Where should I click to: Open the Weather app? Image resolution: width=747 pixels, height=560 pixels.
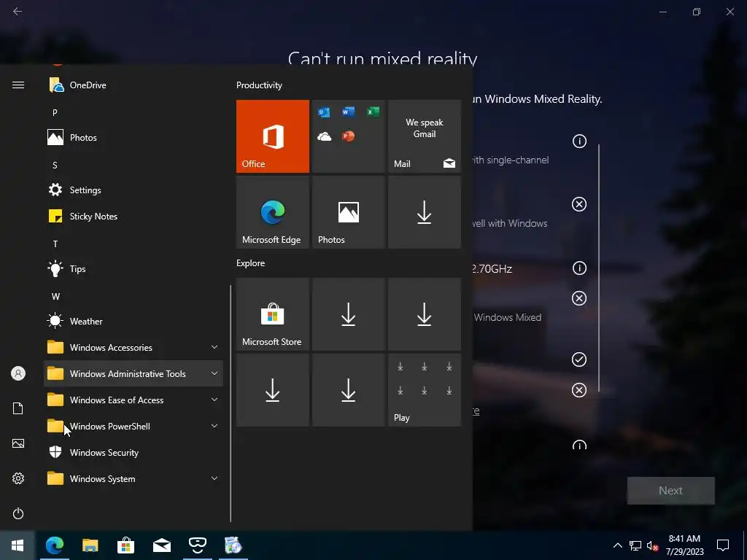coord(133,322)
